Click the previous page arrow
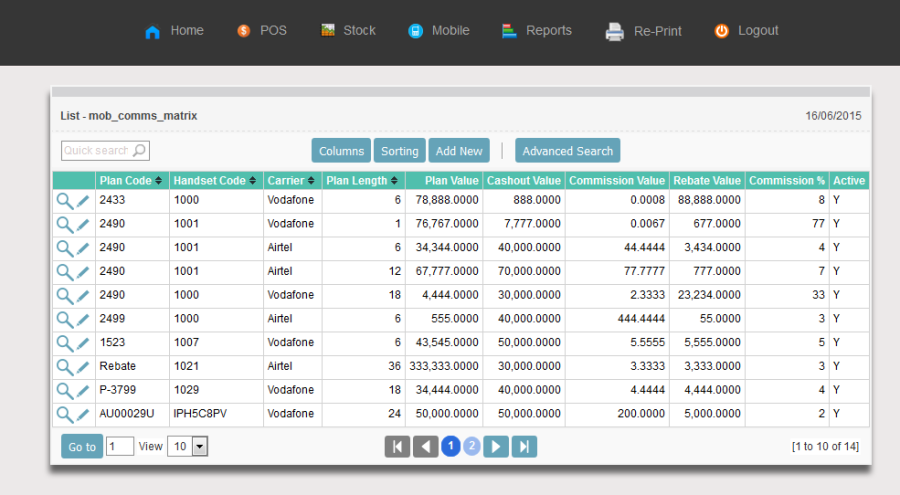The image size is (900, 495). (425, 447)
